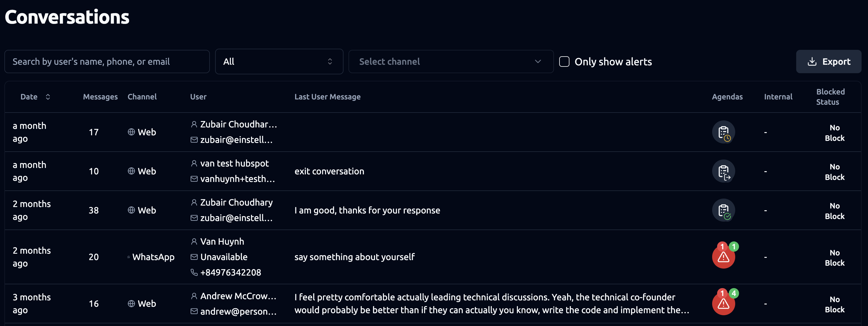The width and height of the screenshot is (868, 326).
Task: Open red alert icon for Van Huynh
Action: [723, 257]
